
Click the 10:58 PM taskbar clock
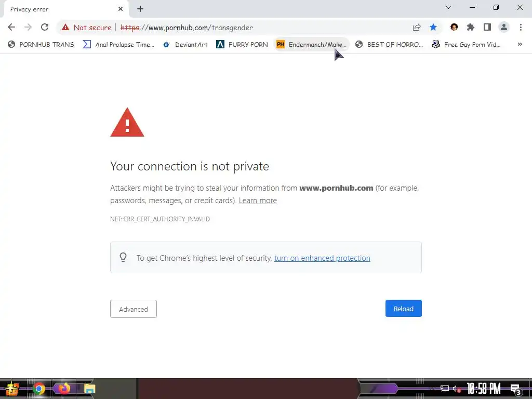tap(484, 389)
